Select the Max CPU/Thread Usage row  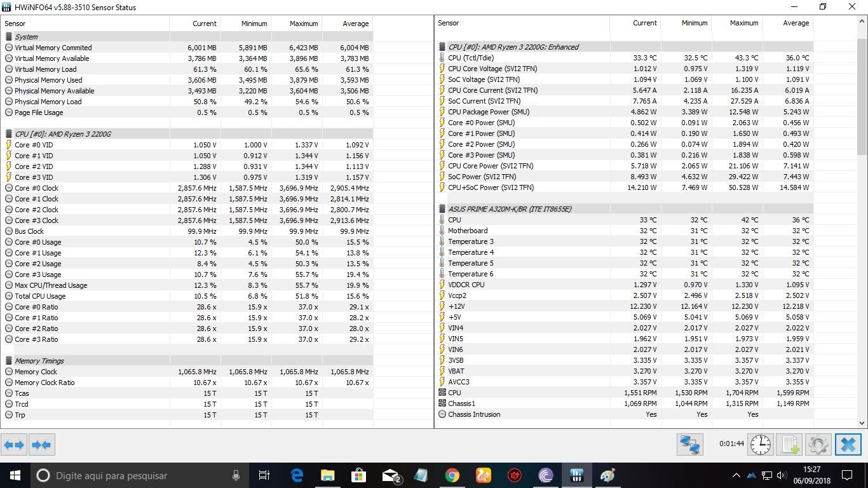pos(187,285)
